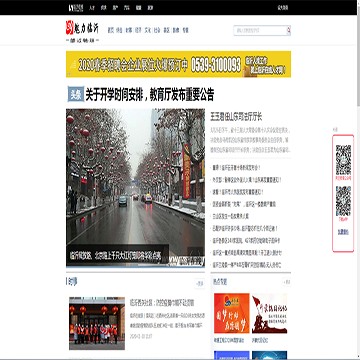
Task: Open the 经济 navigation section
Action: pyautogui.click(x=138, y=30)
